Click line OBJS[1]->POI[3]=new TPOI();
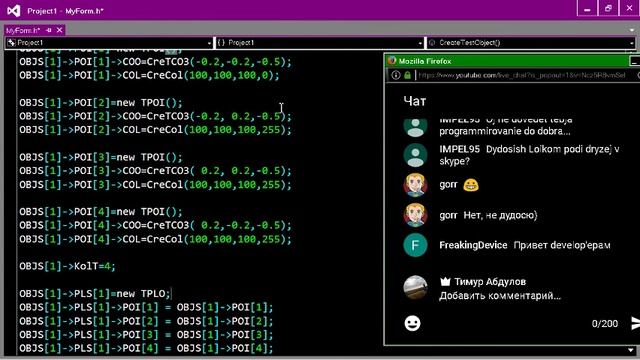640x360 pixels. (100, 157)
